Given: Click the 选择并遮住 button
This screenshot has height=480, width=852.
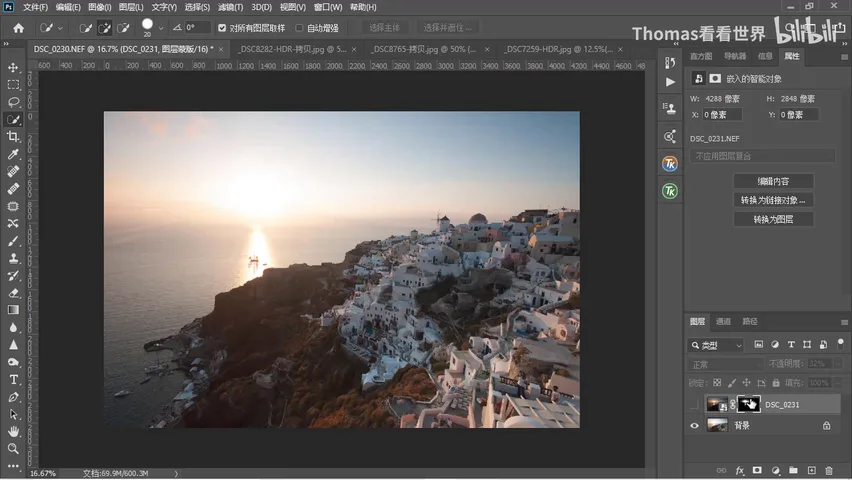Looking at the screenshot, I should 447,28.
